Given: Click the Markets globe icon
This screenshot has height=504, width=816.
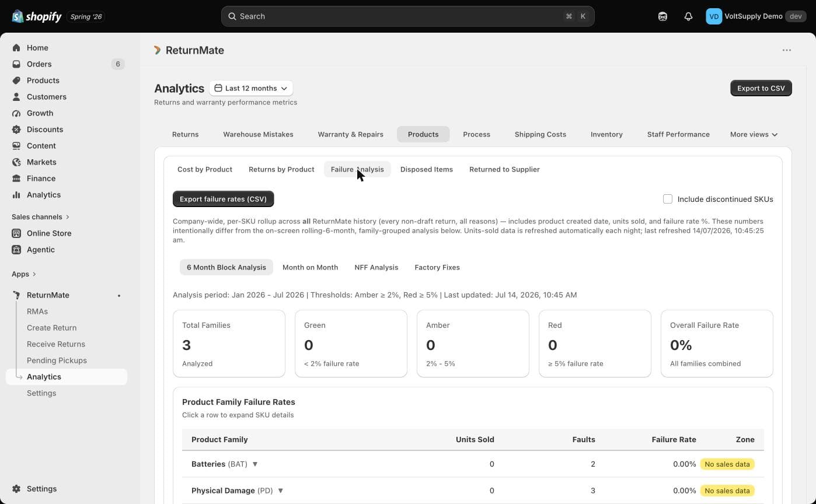Looking at the screenshot, I should [x=16, y=162].
